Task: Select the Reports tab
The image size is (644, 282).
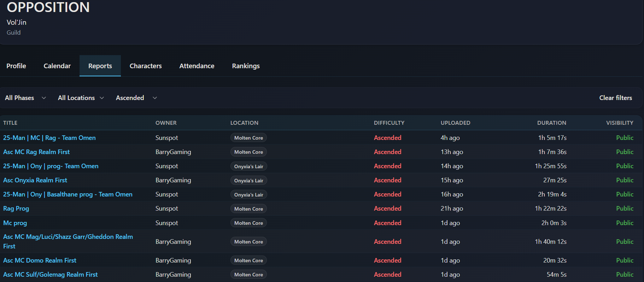Action: 100,66
